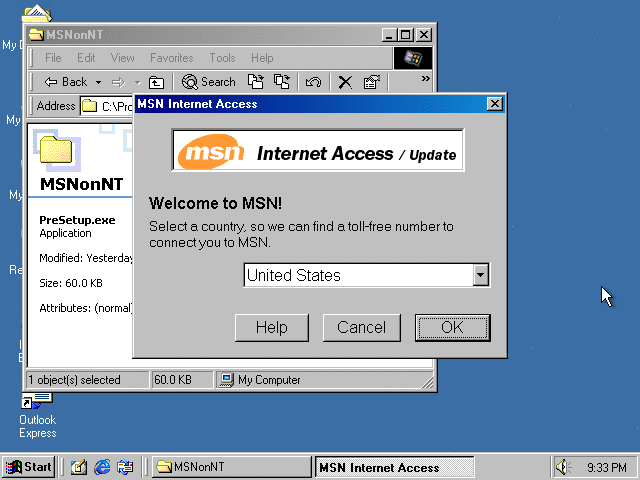This screenshot has width=640, height=480.
Task: Click the Copy To folder icon
Action: [x=282, y=82]
